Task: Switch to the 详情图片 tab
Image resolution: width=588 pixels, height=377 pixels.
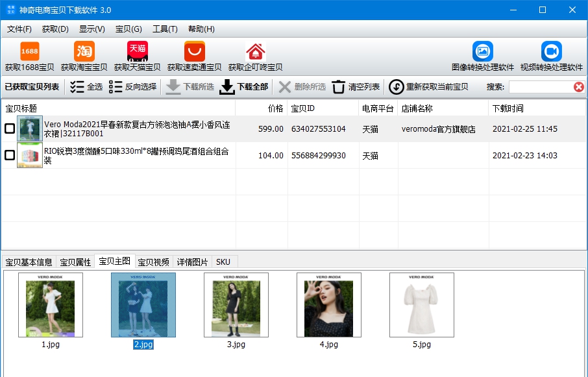Action: tap(192, 262)
